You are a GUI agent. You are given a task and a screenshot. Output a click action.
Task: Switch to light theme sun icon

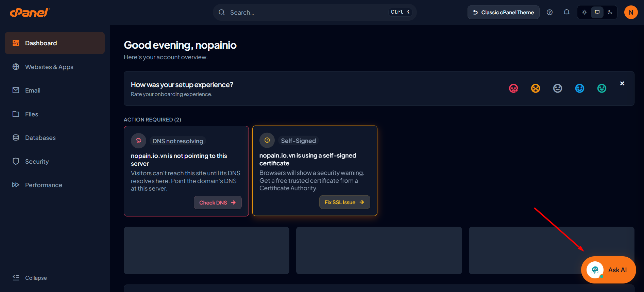(584, 12)
